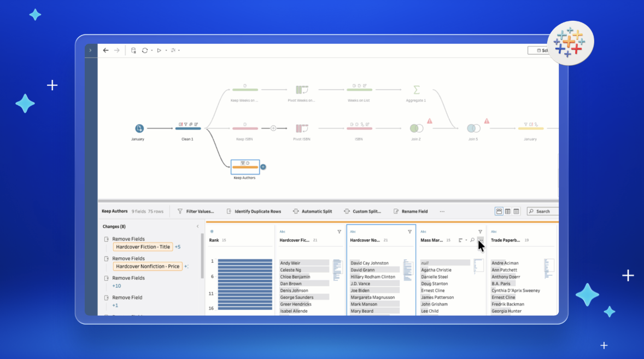The width and height of the screenshot is (644, 359).
Task: Select the Join 2 step icon
Action: click(416, 128)
